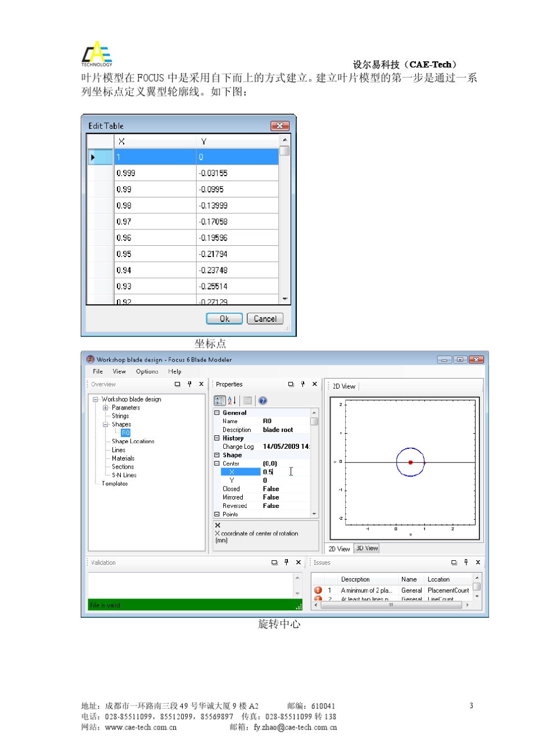Sort properties alphabetically with A-Z icon
The image size is (534, 756).
tap(232, 400)
